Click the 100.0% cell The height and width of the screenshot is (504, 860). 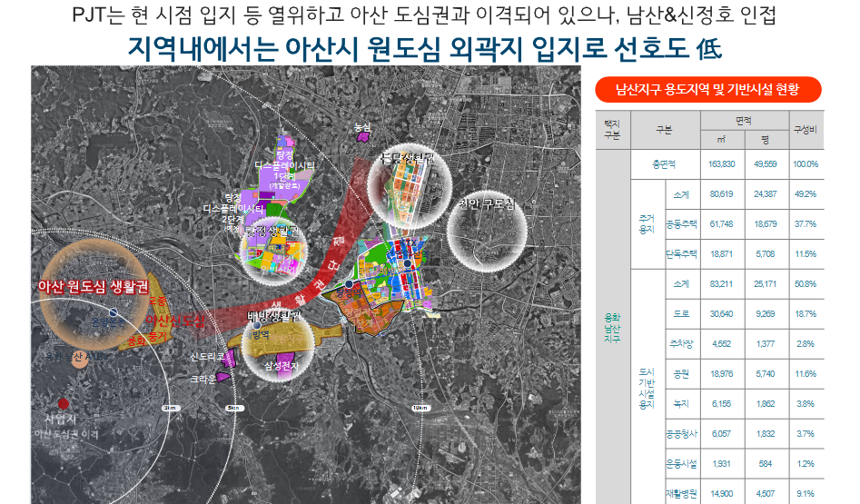click(x=806, y=164)
